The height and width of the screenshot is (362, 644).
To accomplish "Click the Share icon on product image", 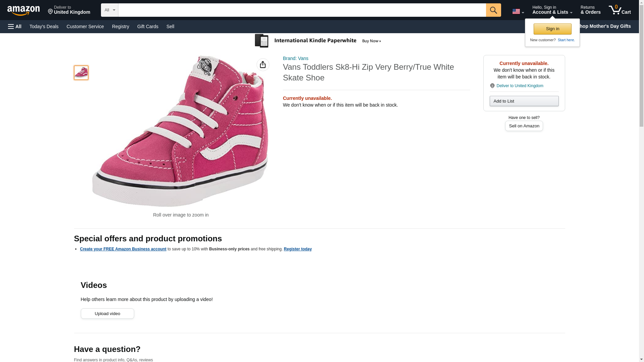I will point(263,65).
